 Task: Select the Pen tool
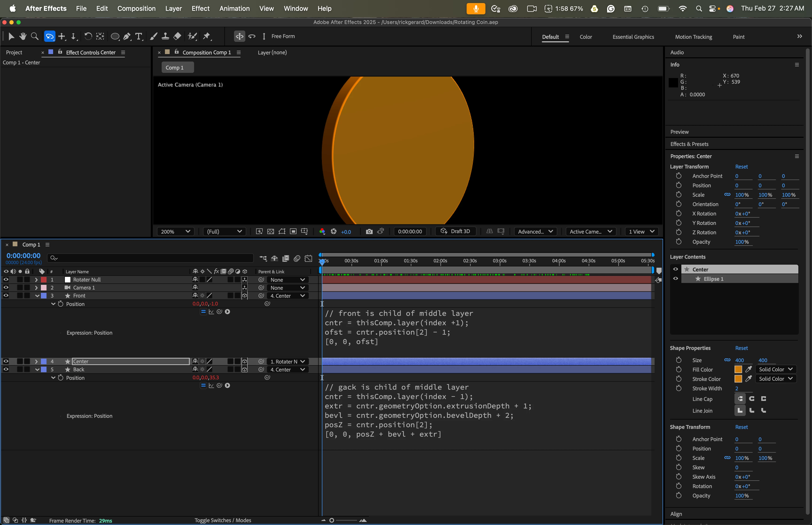click(x=127, y=36)
